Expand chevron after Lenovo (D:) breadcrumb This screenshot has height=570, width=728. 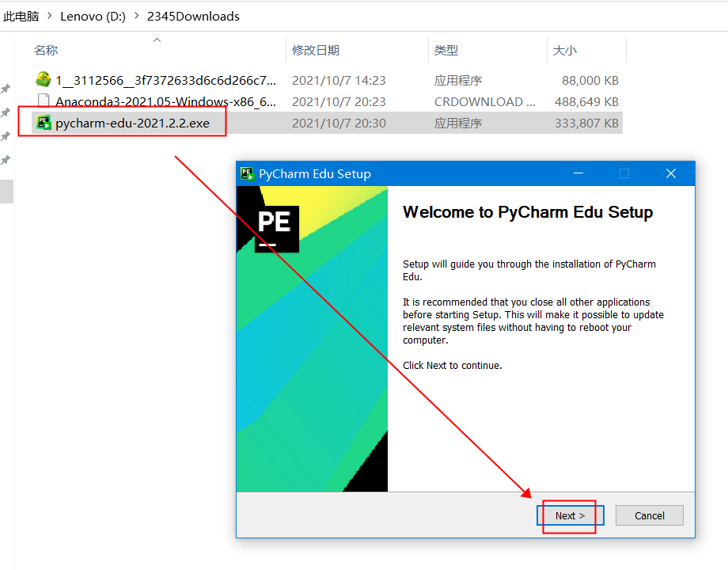click(x=136, y=16)
